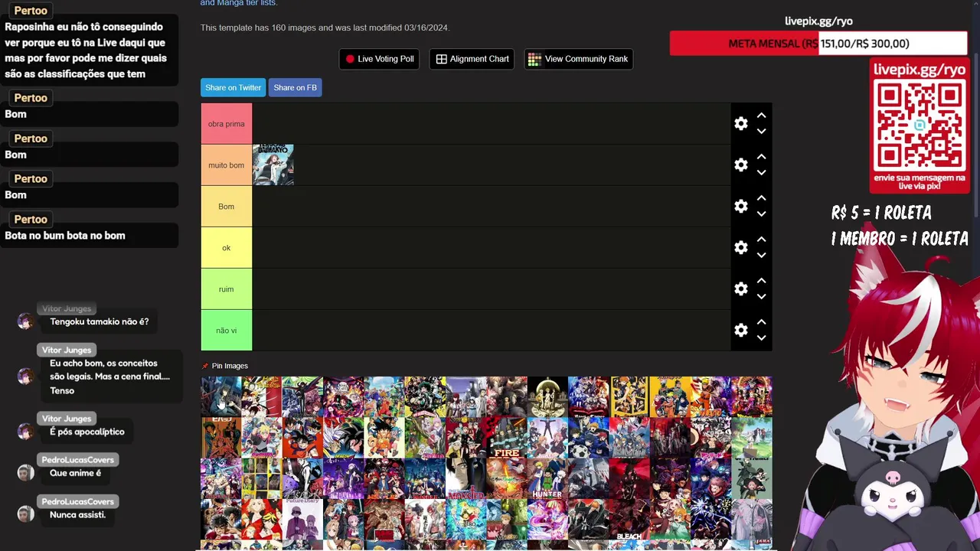Screen dimensions: 980x551
Task: Click the 'Tengoku tamakio não é?' chat message
Action: point(100,322)
